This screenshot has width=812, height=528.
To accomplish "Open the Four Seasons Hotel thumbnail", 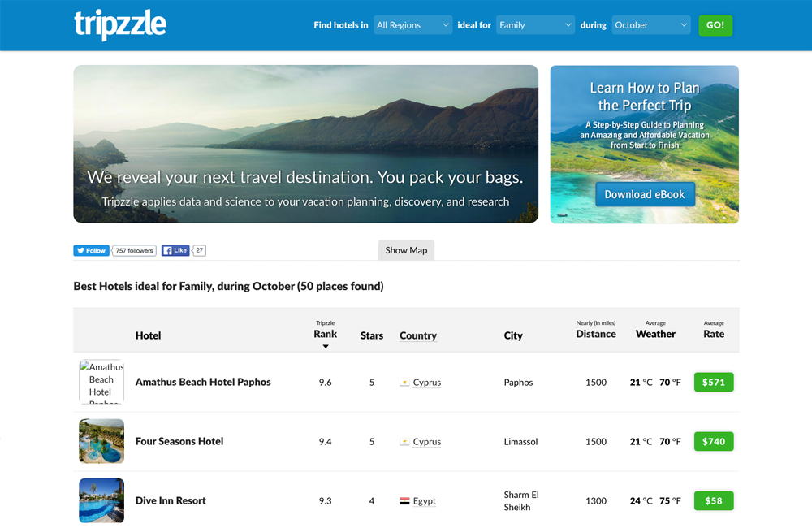I will [101, 441].
